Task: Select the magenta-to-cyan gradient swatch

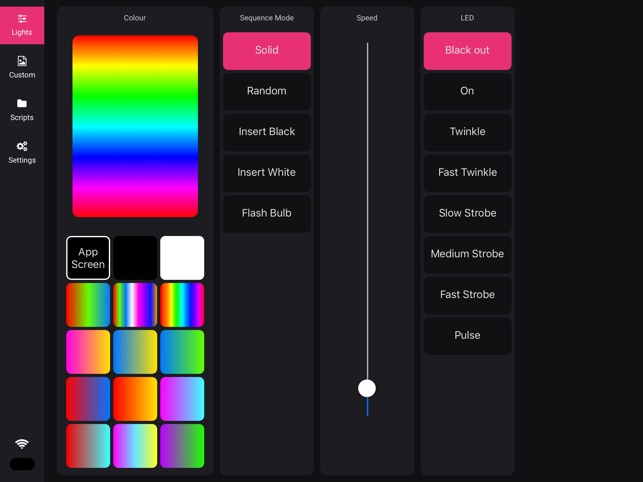Action: (x=182, y=399)
